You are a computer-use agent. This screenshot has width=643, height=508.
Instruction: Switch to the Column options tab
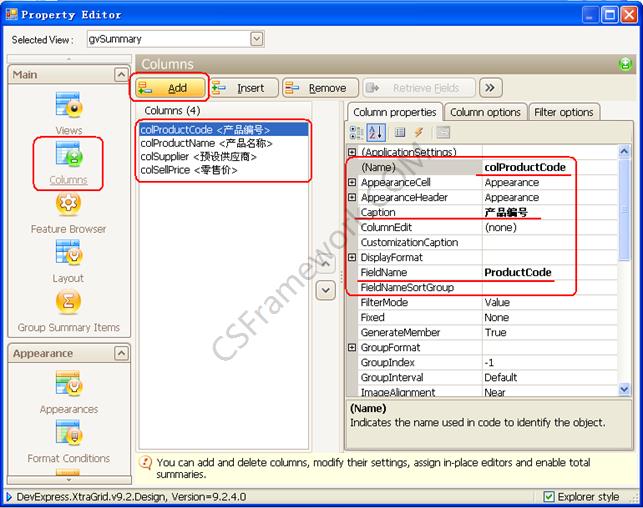pos(484,112)
